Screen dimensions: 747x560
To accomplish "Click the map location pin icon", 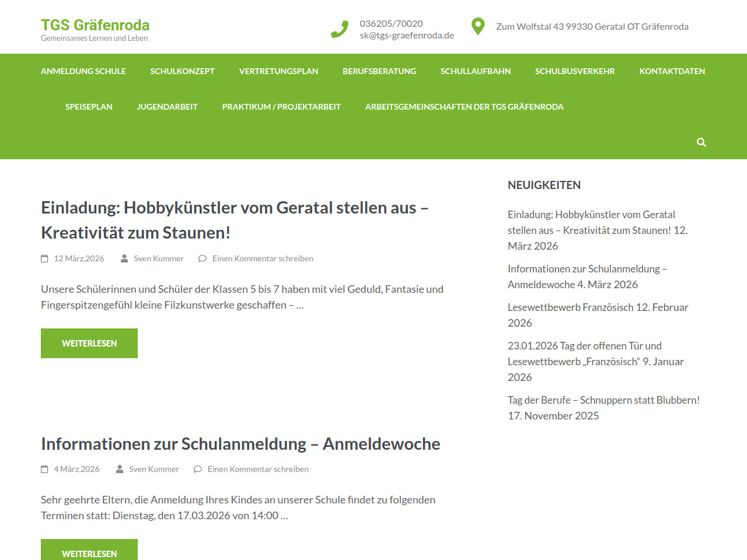I will 478,26.
